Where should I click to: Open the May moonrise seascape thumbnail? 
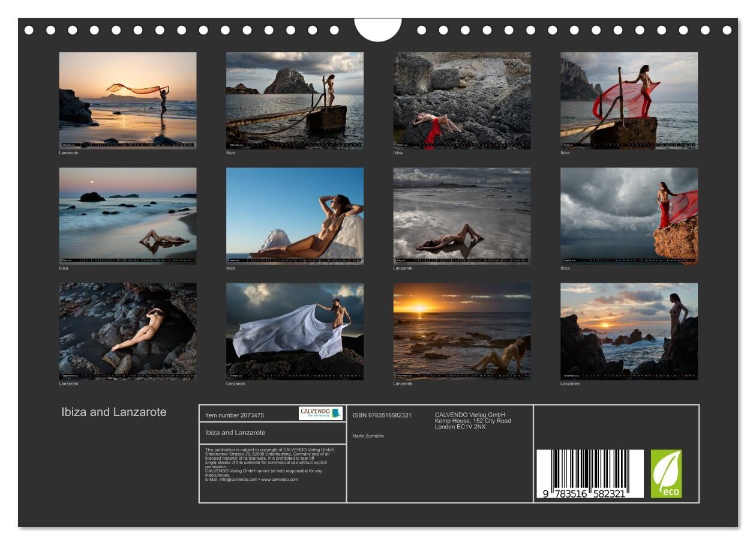point(127,216)
